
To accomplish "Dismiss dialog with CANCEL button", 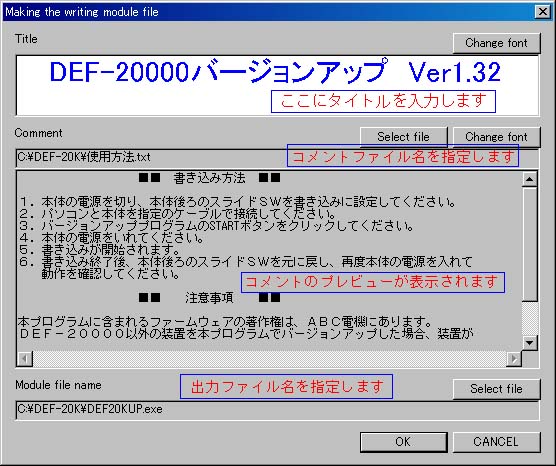I will [496, 442].
